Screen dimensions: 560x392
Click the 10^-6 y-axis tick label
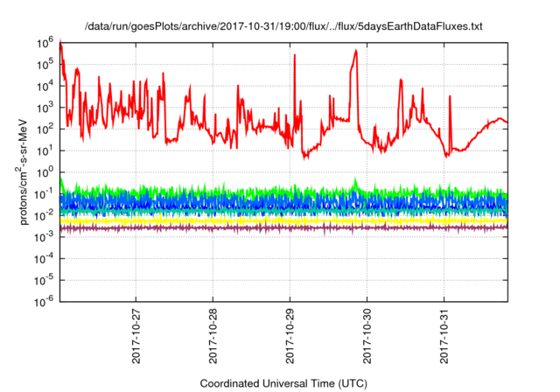(x=44, y=302)
